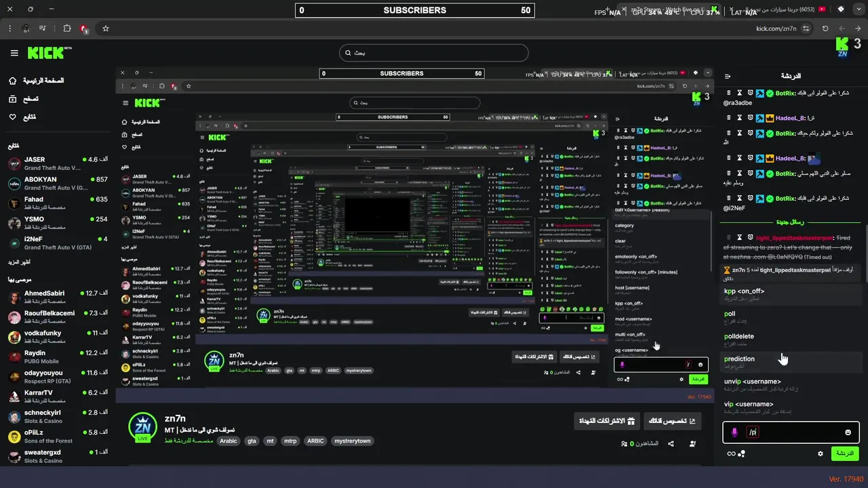Select the unvip <username> command
Screen dimensions: 868x488
(x=792, y=384)
